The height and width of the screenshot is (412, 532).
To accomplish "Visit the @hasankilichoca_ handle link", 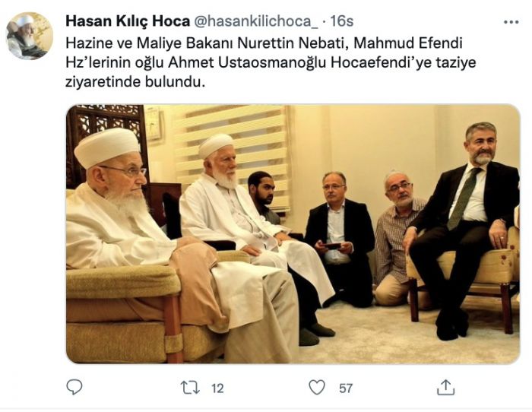I will click(256, 22).
